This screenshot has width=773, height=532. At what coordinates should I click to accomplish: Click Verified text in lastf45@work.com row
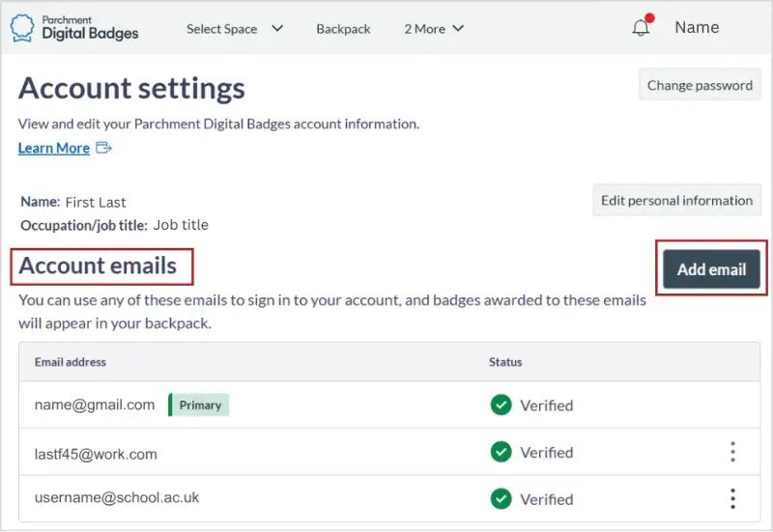pos(547,452)
